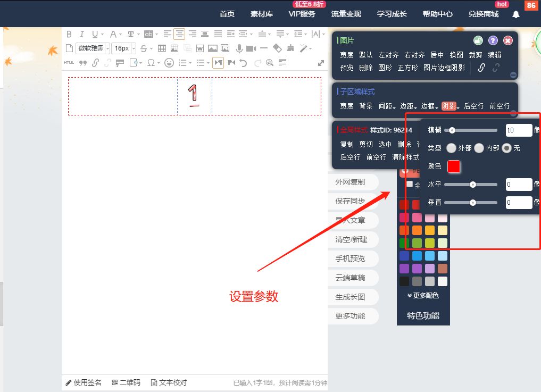Screen dimensions: 541x392
Task: Select the 无 shadow type option
Action: (505, 148)
